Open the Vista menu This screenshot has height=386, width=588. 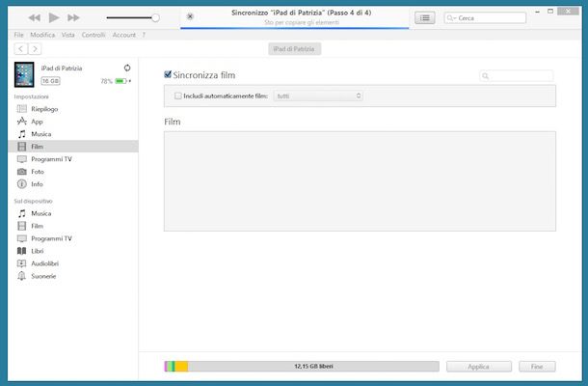tap(67, 35)
